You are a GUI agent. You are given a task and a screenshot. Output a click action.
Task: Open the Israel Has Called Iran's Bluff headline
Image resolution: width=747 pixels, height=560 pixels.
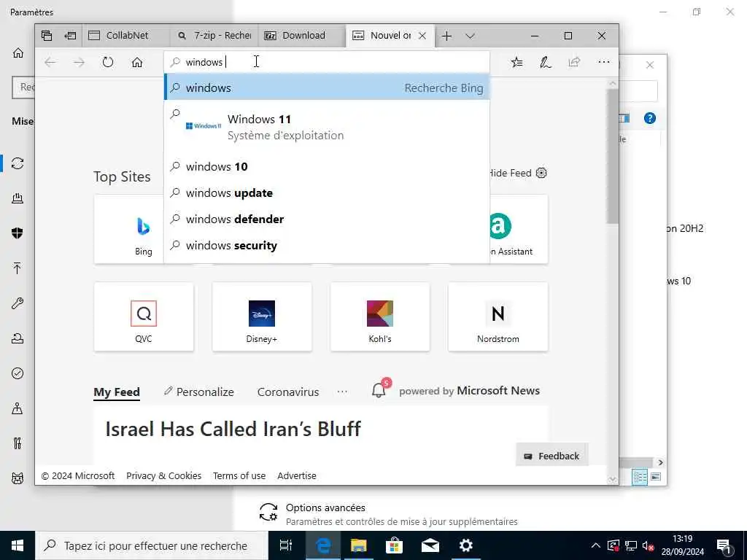233,429
